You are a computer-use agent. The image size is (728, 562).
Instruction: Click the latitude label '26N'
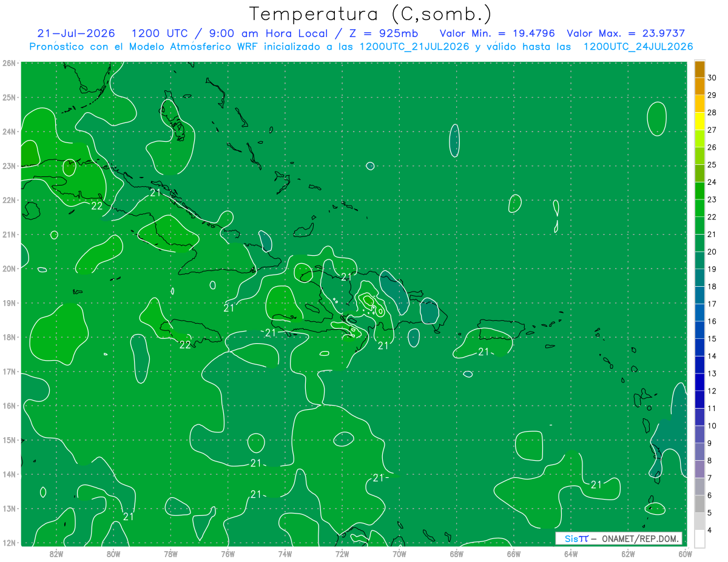point(9,63)
